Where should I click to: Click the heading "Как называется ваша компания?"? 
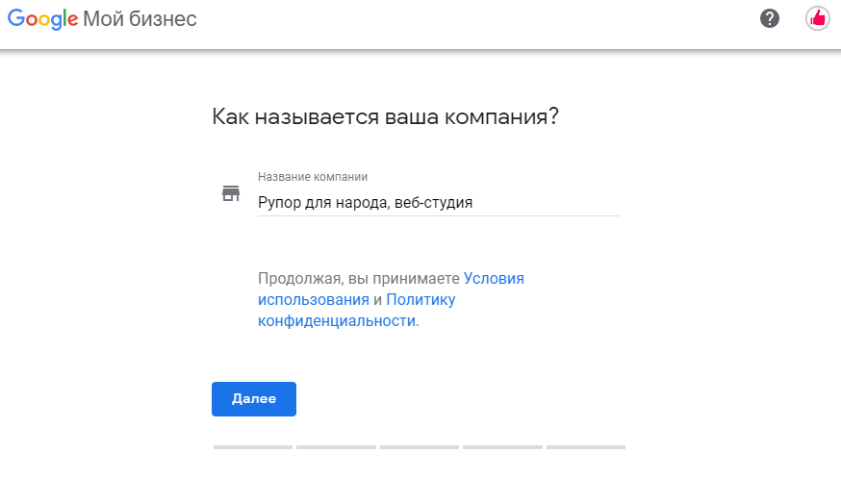tap(385, 116)
